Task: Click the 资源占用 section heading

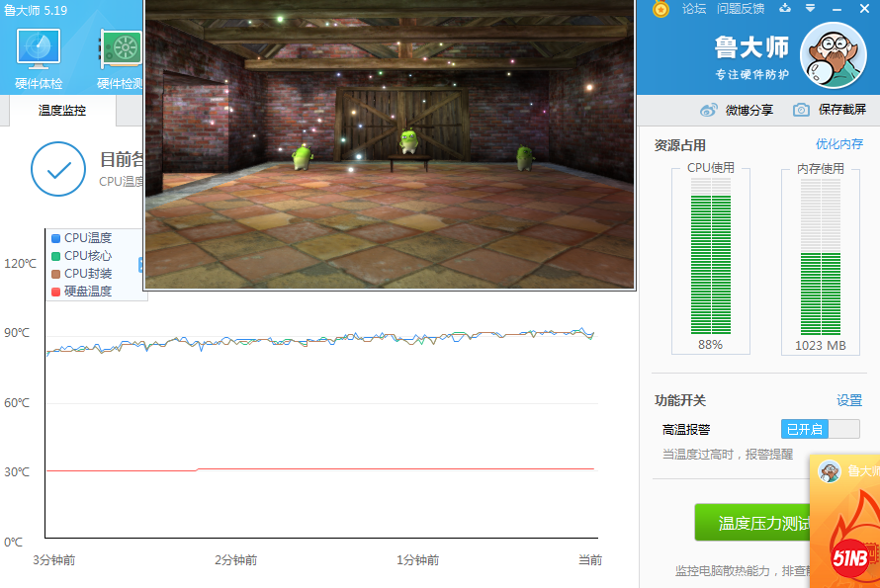Action: click(679, 145)
